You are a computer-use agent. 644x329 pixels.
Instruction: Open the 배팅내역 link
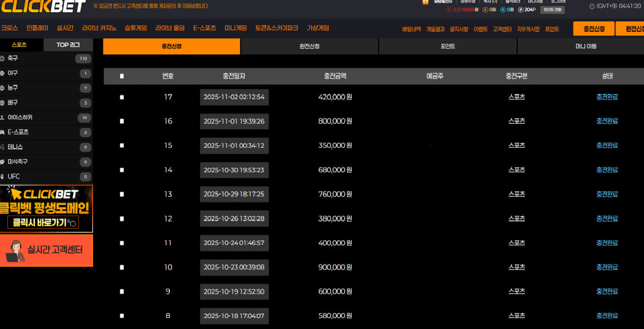click(411, 29)
